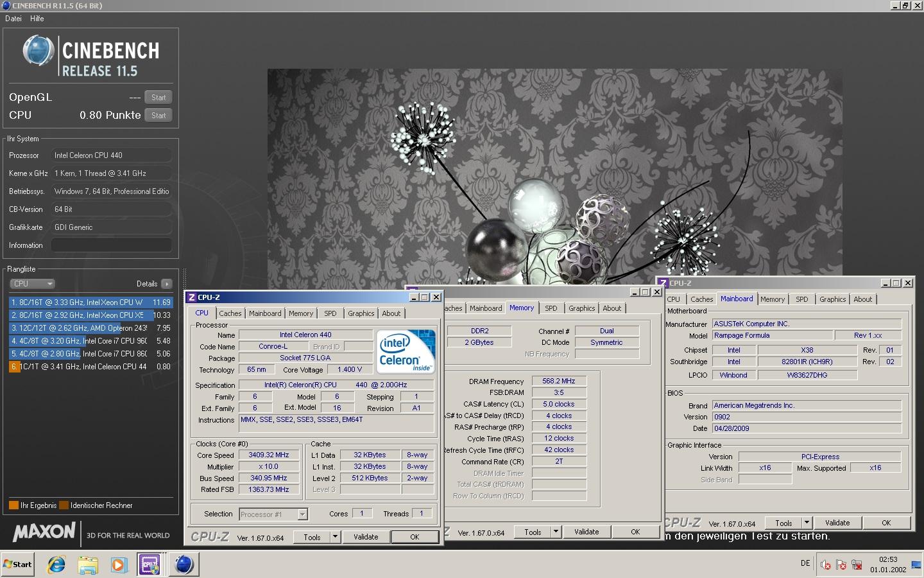Click orange Ihr Ergebnis legend swatch
Image resolution: width=924 pixels, height=578 pixels.
click(x=13, y=505)
